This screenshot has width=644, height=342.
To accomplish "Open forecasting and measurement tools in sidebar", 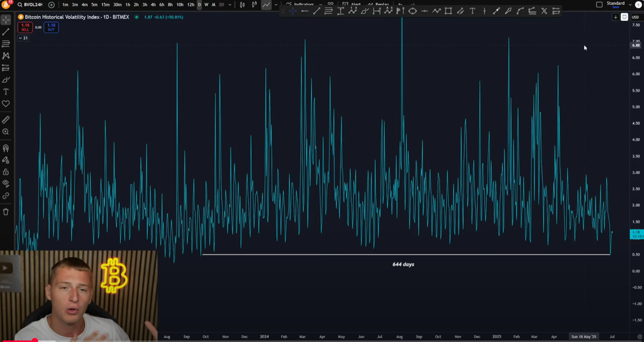I will click(x=6, y=68).
